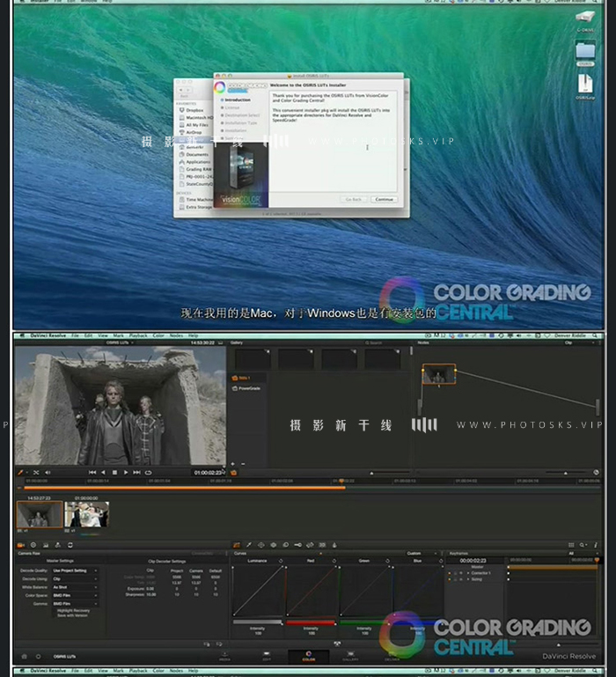Switch to the Gallery page tab
The image size is (616, 677).
(x=350, y=656)
